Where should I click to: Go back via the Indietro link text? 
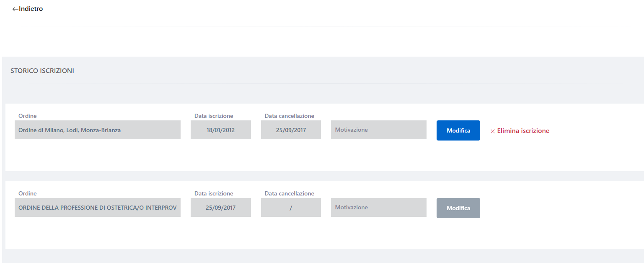[31, 9]
